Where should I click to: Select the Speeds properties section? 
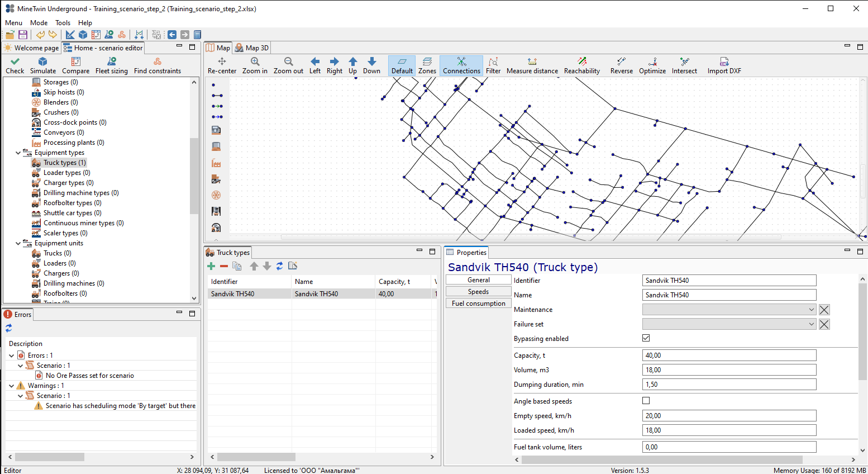(479, 292)
